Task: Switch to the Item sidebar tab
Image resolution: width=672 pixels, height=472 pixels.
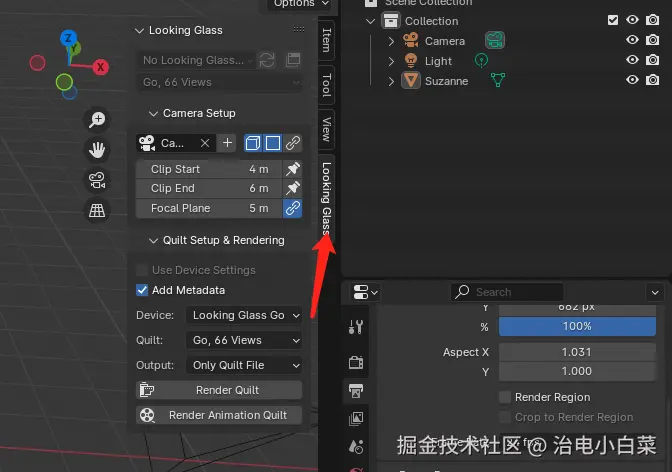Action: tap(327, 40)
